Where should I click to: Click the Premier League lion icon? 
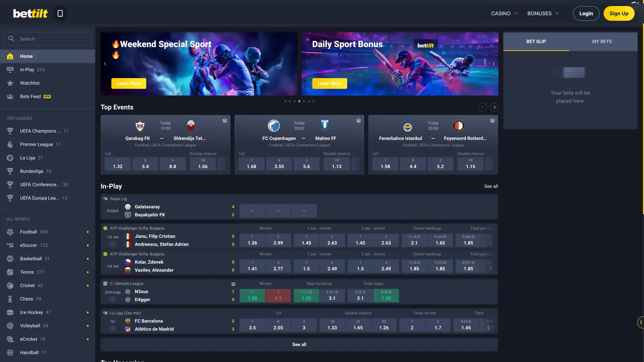click(10, 144)
